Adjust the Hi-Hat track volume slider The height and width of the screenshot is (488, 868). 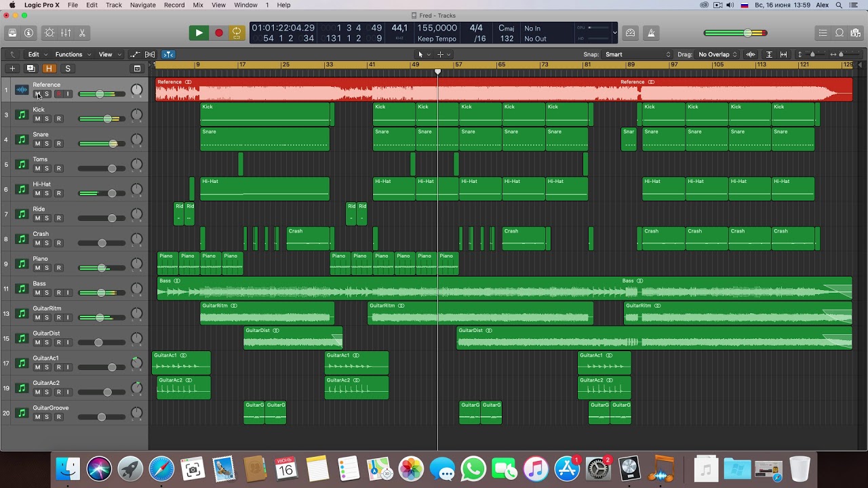pyautogui.click(x=102, y=193)
